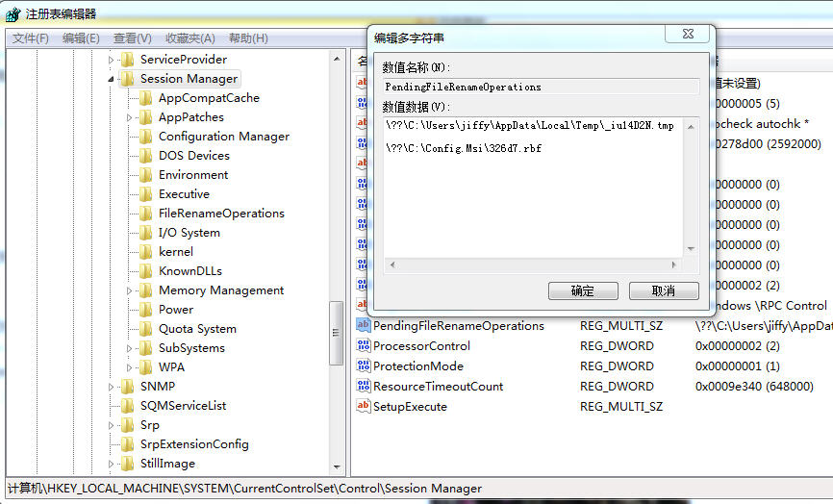Click the AppCompatCache folder icon
The width and height of the screenshot is (833, 504).
(146, 98)
